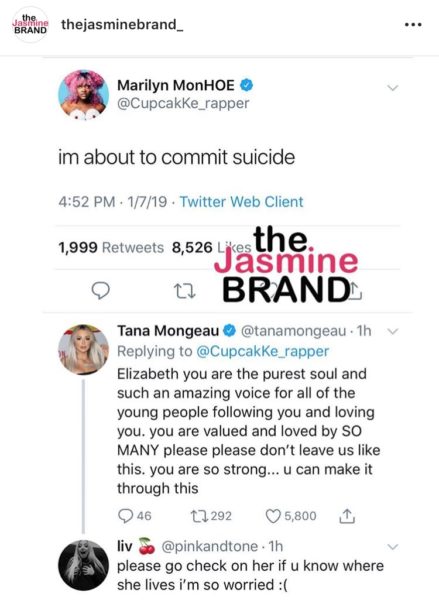
Task: Like Tana Mongeau's reply with 5,800 likes
Action: click(273, 516)
